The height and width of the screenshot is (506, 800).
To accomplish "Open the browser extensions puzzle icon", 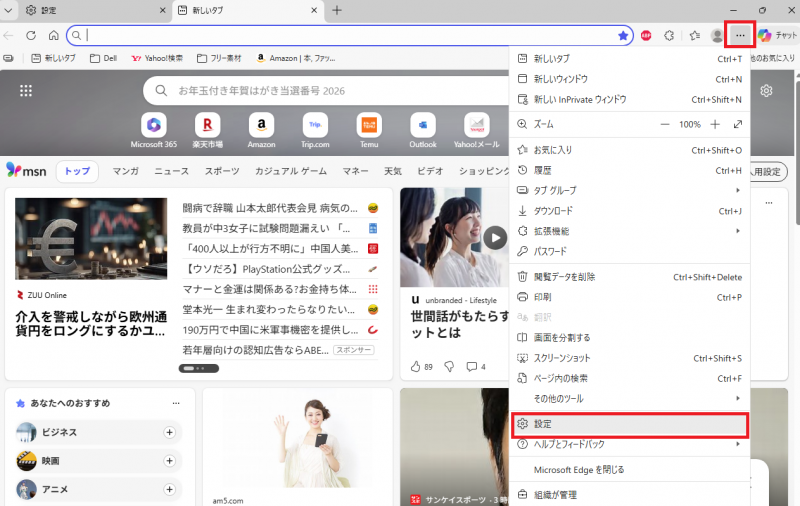I will coord(669,35).
